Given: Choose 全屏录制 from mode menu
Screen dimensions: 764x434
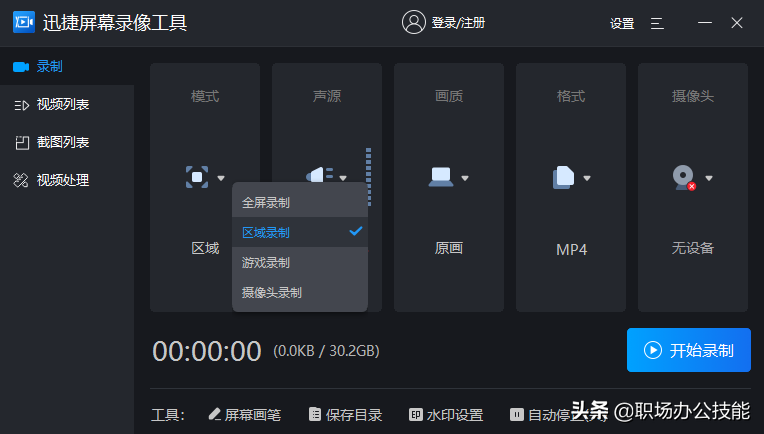Looking at the screenshot, I should point(300,202).
